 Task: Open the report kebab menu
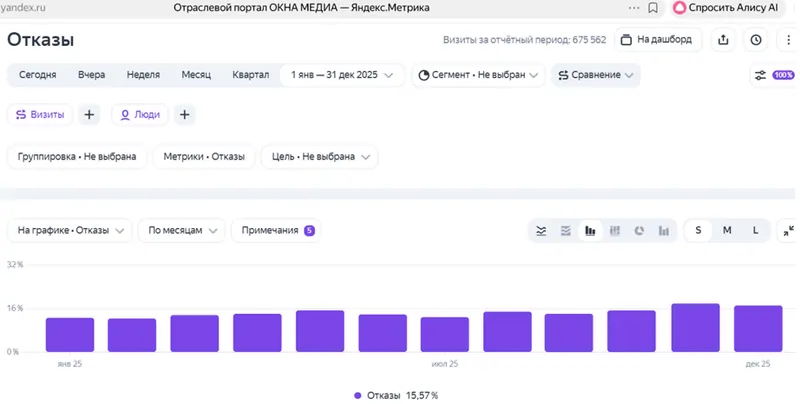788,40
